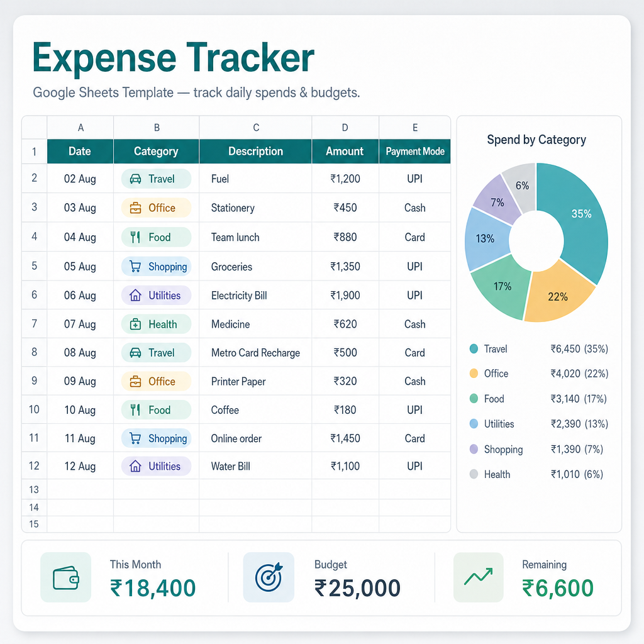Click the shopping cart icon in Groceries row
644x644 pixels.
pyautogui.click(x=135, y=266)
